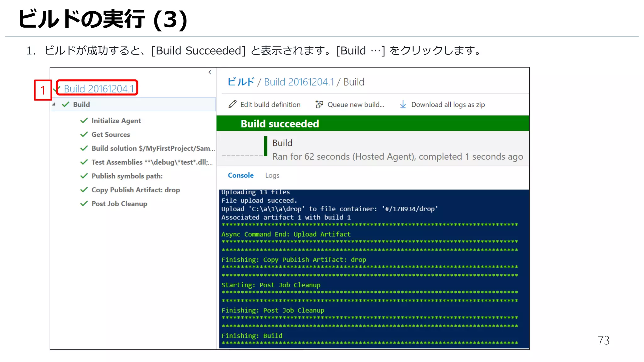The width and height of the screenshot is (644, 362).
Task: Click 'Starting: Post Job Cleanup' console line
Action: (271, 285)
